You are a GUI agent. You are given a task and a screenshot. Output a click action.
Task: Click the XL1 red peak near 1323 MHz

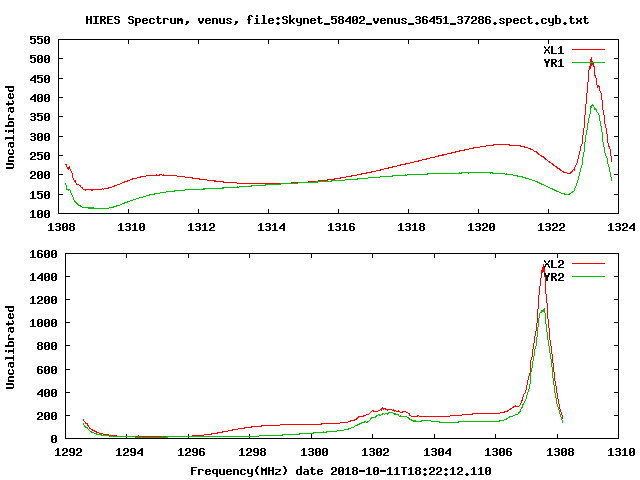(x=591, y=61)
